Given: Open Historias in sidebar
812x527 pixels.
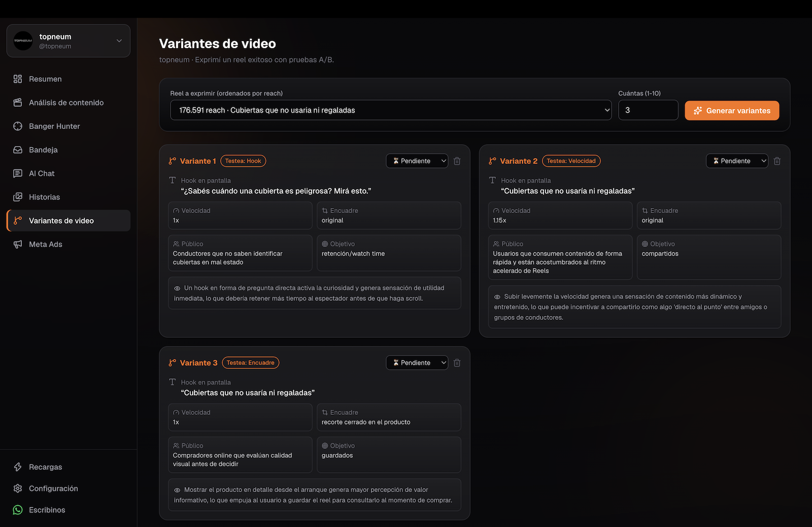Looking at the screenshot, I should 69,197.
